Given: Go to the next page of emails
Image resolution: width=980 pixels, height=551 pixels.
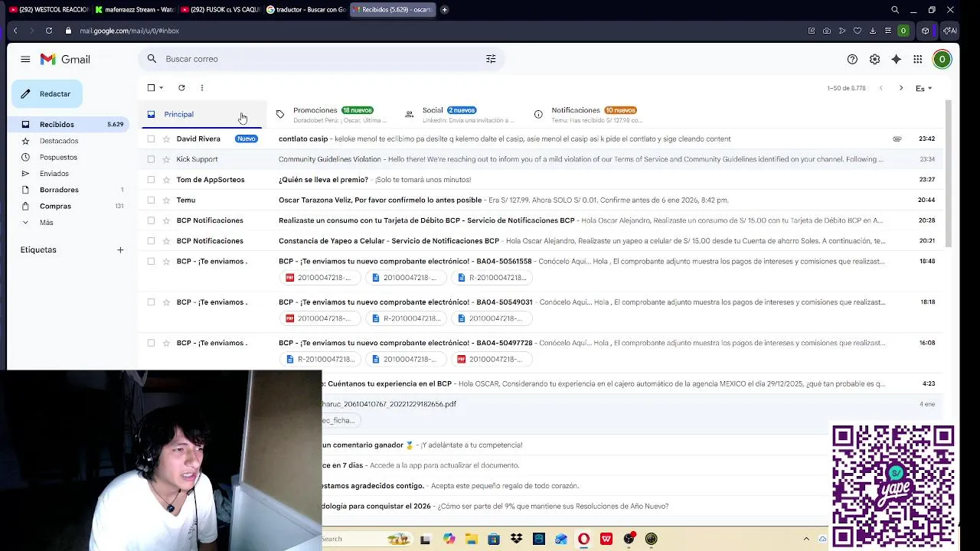Looking at the screenshot, I should 900,88.
